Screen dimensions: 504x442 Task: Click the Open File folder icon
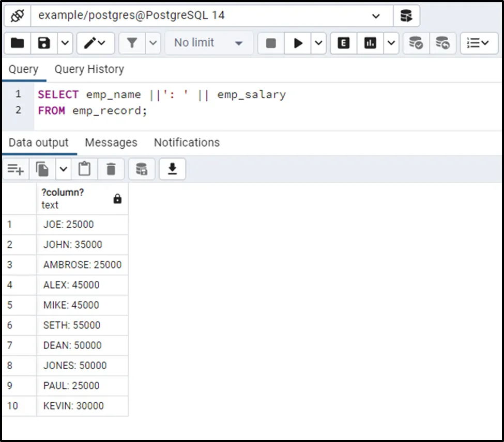click(18, 43)
